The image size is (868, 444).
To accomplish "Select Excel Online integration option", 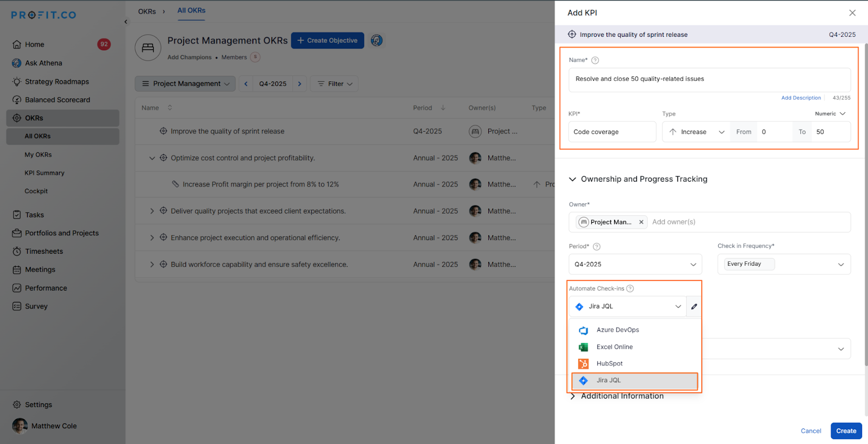I will [x=635, y=347].
